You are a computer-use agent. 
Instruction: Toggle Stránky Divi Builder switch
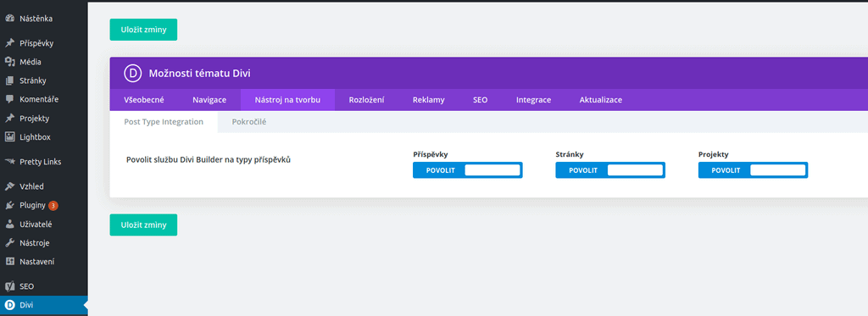tap(610, 170)
